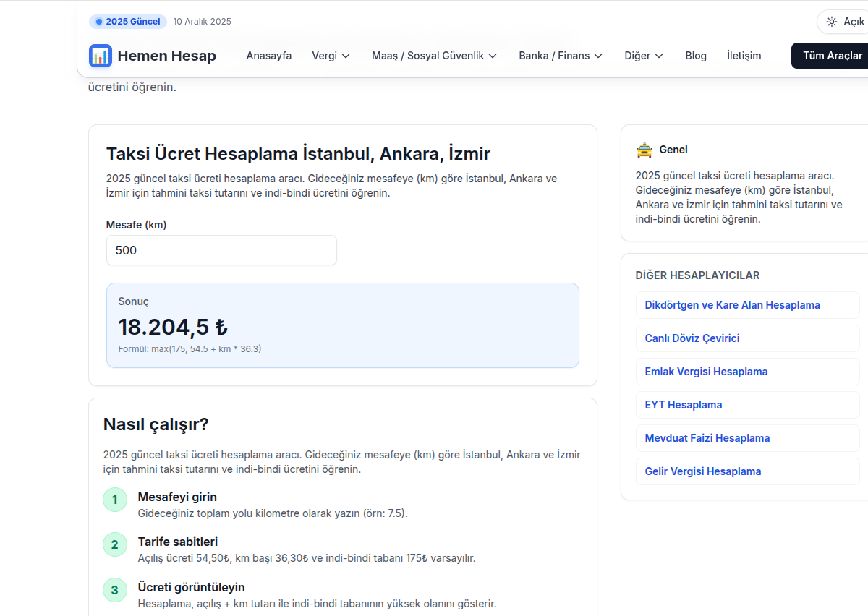The height and width of the screenshot is (616, 868).
Task: Expand the Vergi dropdown
Action: point(331,56)
